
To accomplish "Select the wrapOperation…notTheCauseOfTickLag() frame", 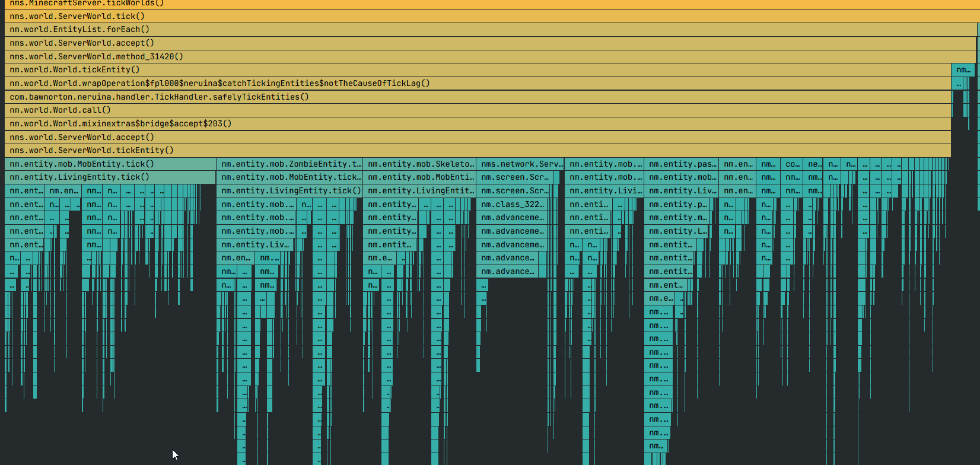I will [x=478, y=84].
